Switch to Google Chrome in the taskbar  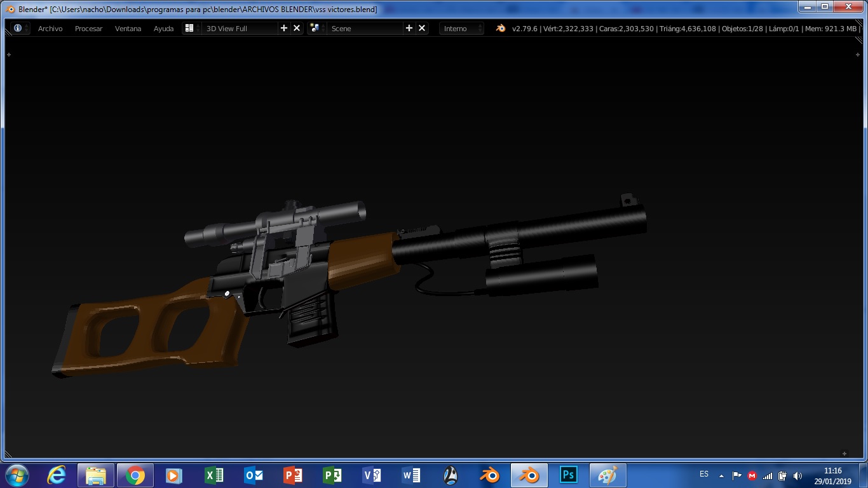(135, 475)
